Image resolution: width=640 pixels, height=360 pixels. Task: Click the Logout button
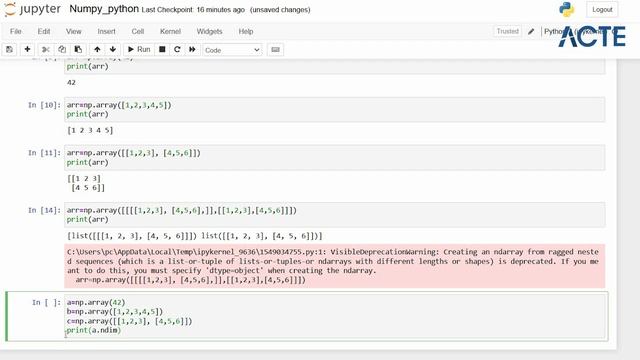click(x=602, y=9)
